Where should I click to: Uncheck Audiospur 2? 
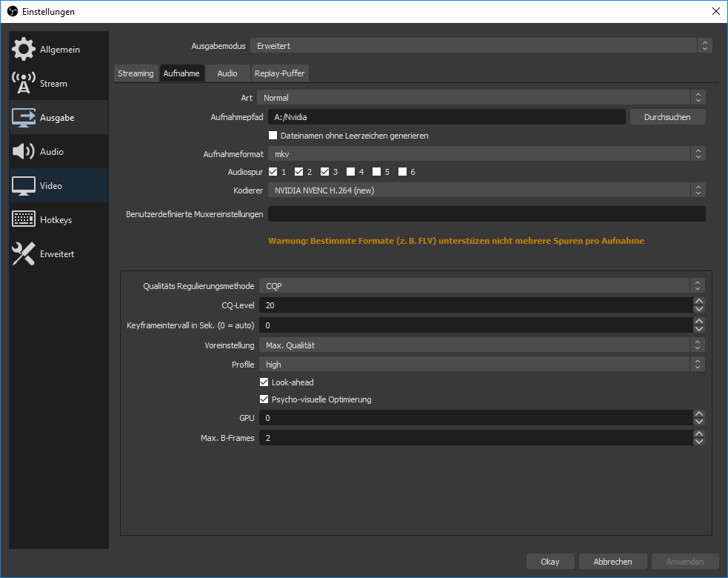pos(299,172)
